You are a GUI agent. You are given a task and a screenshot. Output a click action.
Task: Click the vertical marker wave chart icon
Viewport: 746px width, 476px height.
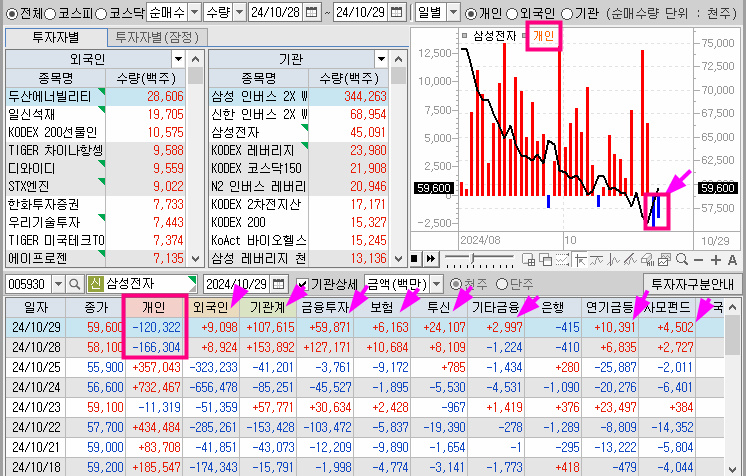pos(614,259)
